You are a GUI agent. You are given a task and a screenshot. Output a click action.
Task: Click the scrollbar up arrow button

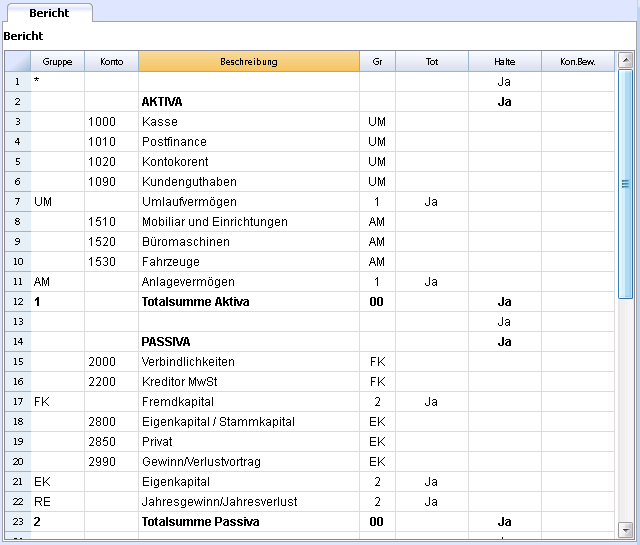[x=625, y=61]
